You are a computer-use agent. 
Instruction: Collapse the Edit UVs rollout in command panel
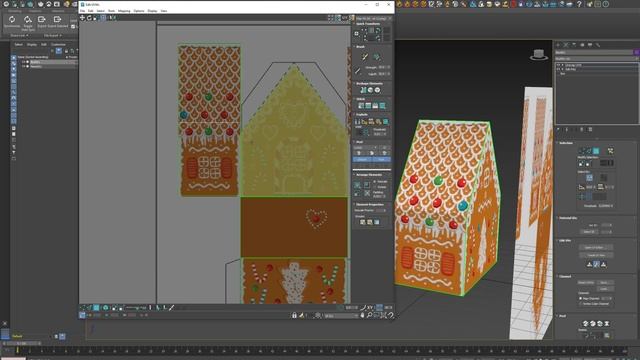(564, 241)
